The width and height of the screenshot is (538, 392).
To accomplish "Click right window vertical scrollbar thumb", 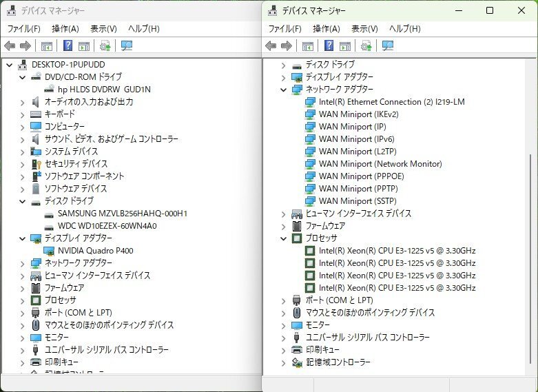I will click(x=532, y=259).
